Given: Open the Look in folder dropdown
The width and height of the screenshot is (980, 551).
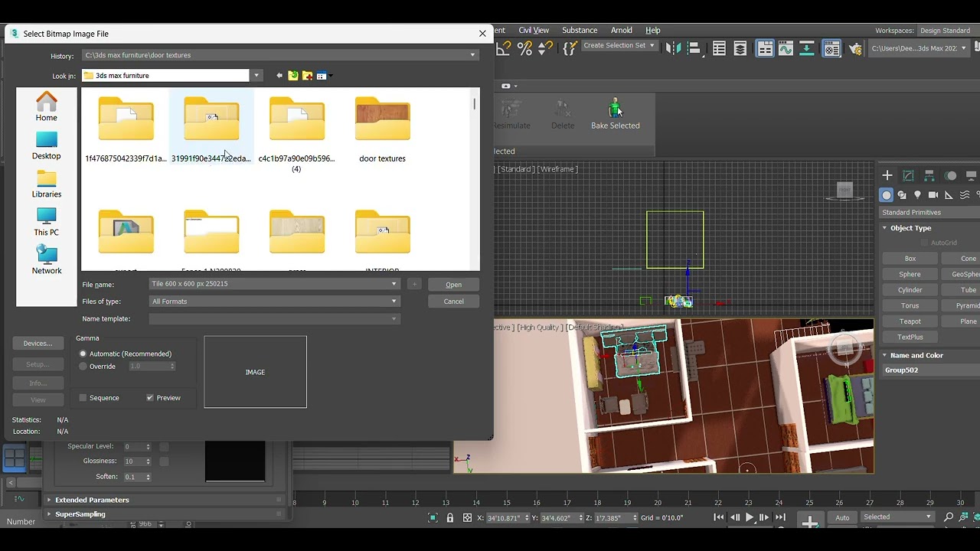Looking at the screenshot, I should point(256,76).
